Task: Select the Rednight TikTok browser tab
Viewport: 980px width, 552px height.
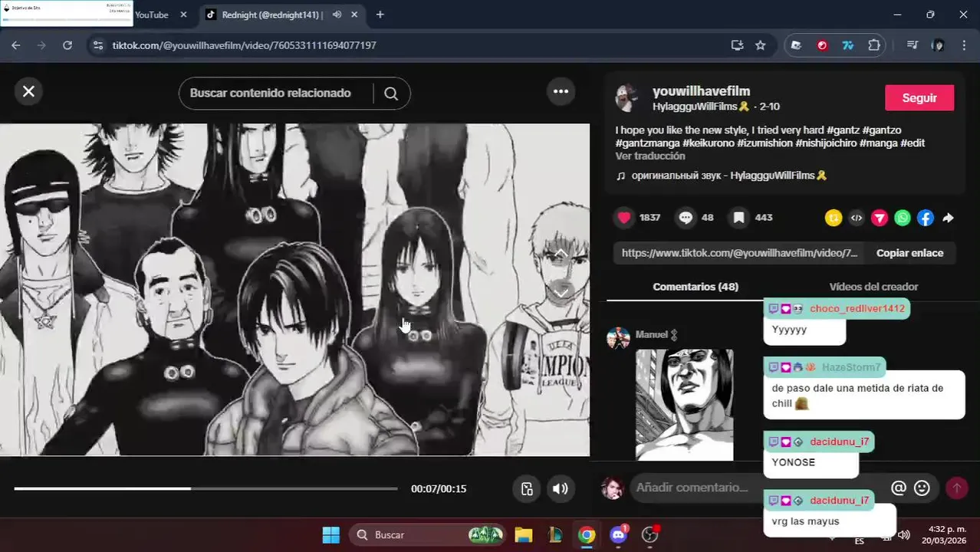Action: coord(272,15)
